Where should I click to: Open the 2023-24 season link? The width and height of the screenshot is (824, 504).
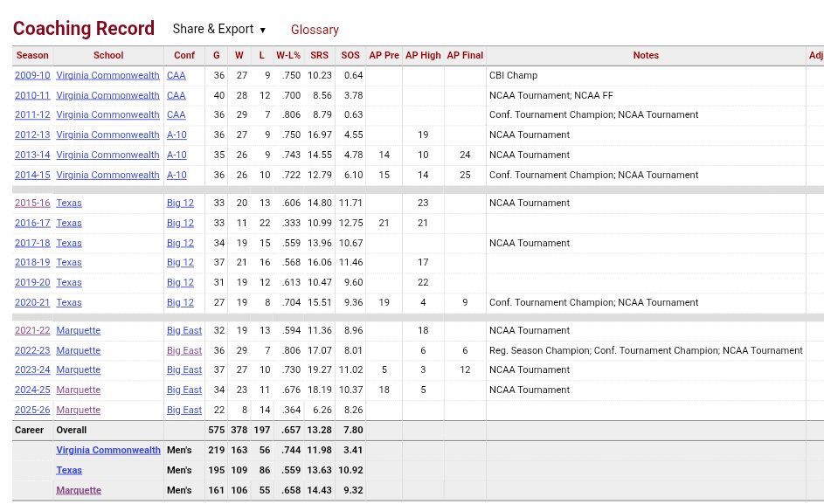32,370
